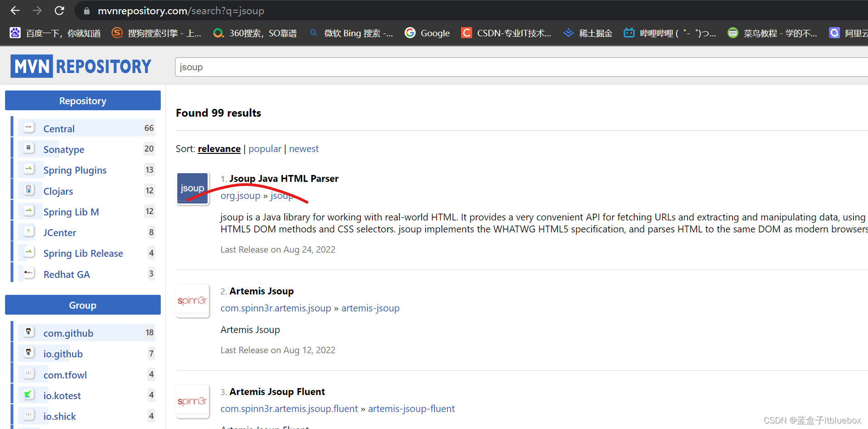Click the Artemis Jsoup Fluent spinn3r thumbnail
868x429 pixels.
[193, 401]
